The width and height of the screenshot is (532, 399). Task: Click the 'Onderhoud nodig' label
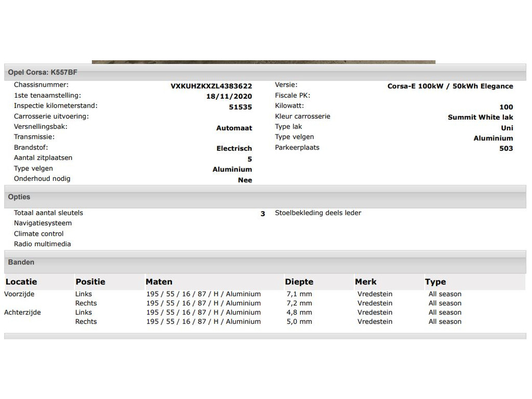(x=42, y=179)
